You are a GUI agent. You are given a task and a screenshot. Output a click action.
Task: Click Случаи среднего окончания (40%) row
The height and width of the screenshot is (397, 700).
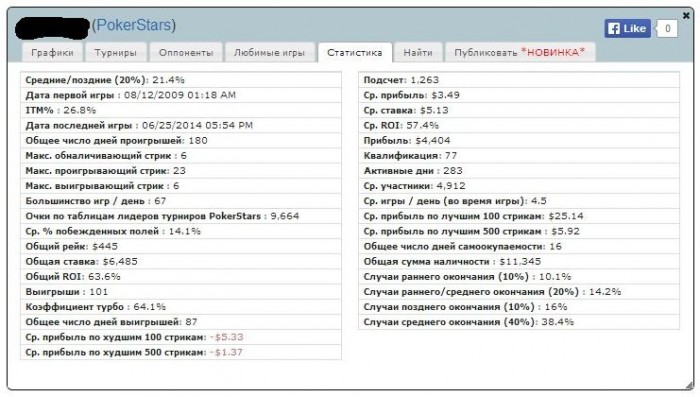click(519, 322)
